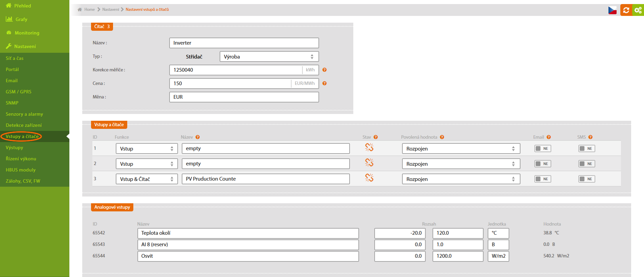This screenshot has height=277, width=644.
Task: Click the Název field containing Inverter
Action: pyautogui.click(x=244, y=43)
